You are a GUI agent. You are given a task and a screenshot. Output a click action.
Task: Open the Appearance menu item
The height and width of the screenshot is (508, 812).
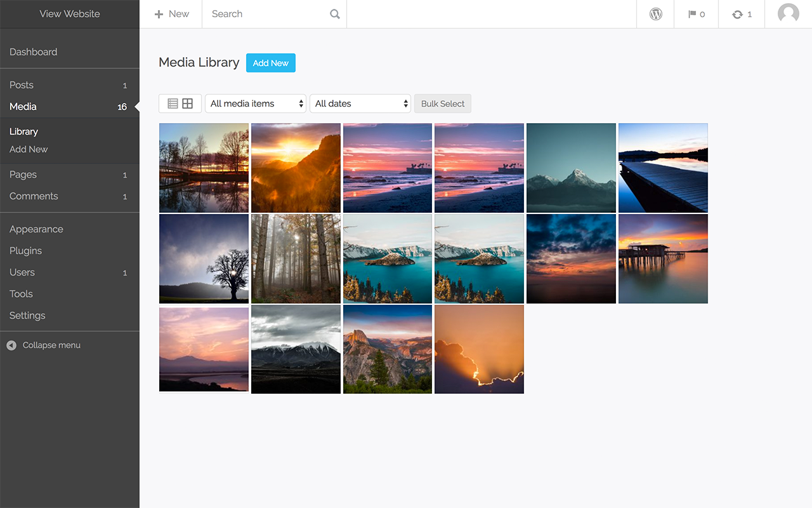click(36, 229)
